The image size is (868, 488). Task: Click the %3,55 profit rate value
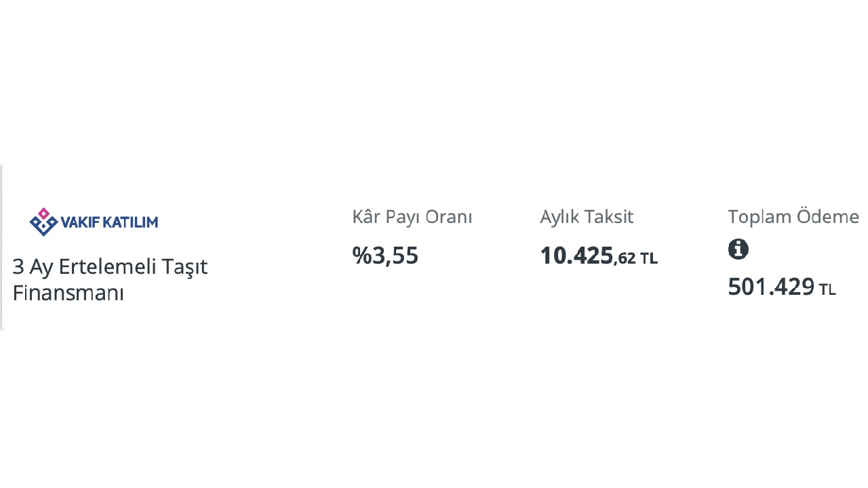click(x=385, y=256)
